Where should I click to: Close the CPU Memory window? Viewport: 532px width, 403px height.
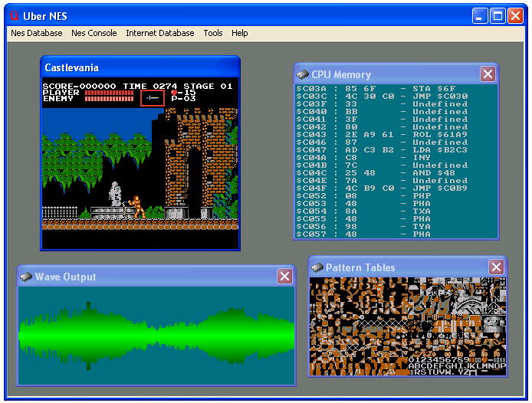coord(488,74)
